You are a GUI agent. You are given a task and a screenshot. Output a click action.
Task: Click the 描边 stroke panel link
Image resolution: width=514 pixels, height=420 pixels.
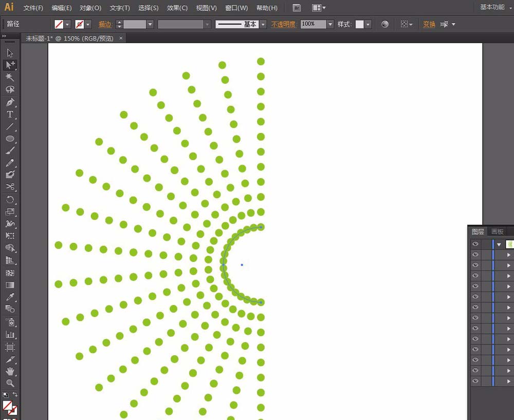point(105,24)
